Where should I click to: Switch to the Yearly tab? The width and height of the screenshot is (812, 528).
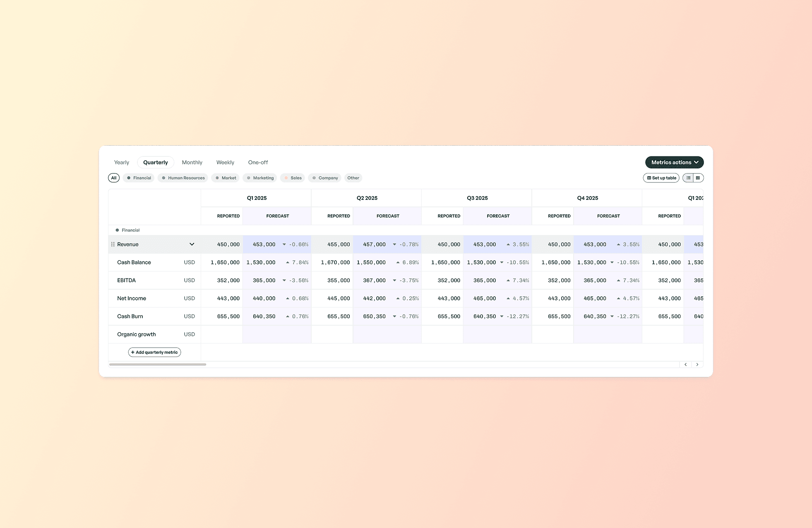click(122, 162)
